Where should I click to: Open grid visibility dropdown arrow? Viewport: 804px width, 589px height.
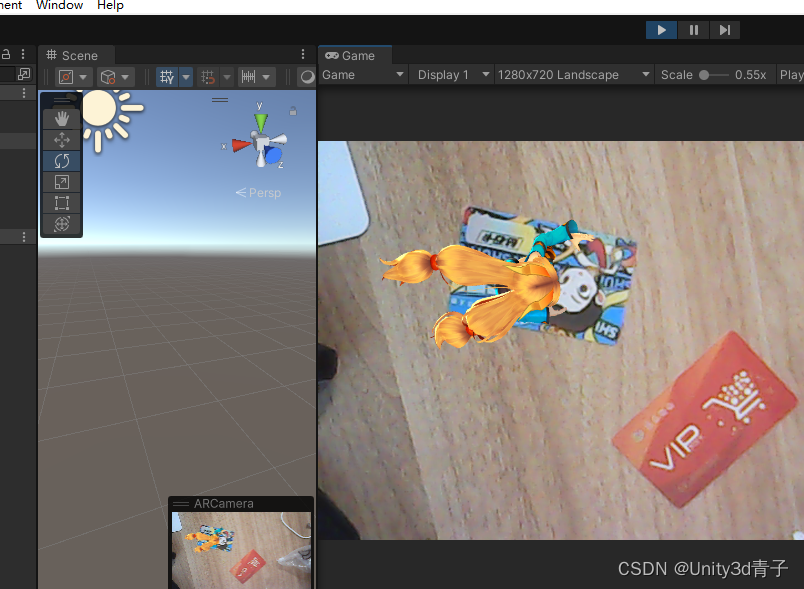pyautogui.click(x=186, y=77)
